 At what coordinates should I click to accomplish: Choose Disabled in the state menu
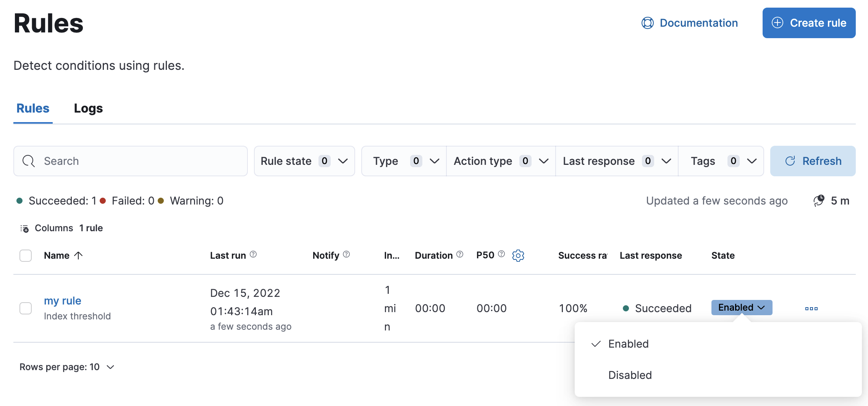pos(718,375)
